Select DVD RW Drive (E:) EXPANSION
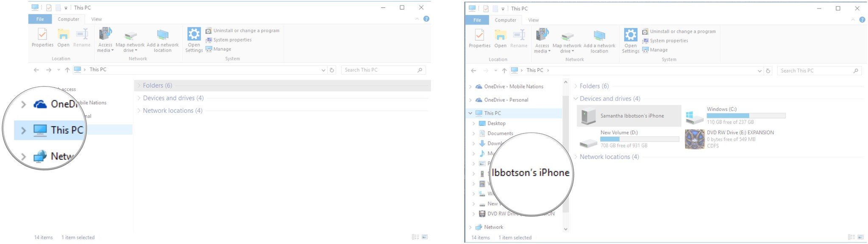Image resolution: width=868 pixels, height=244 pixels. coord(731,139)
